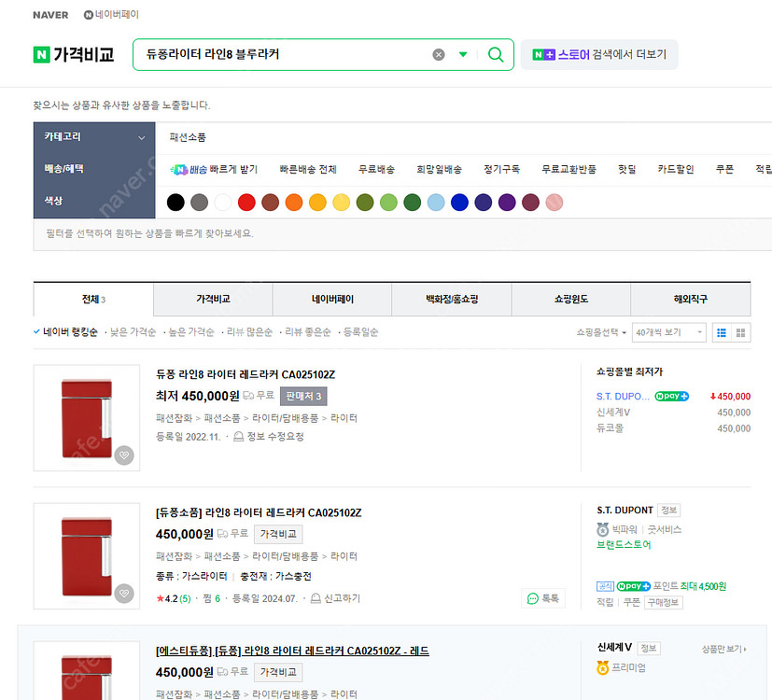Open the 톡톡 chat button
772x700 pixels.
click(543, 598)
